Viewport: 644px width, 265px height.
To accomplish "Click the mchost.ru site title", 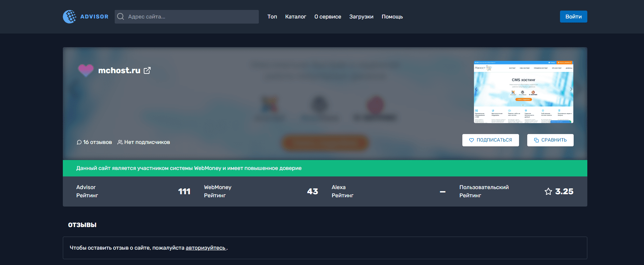I will tap(119, 70).
